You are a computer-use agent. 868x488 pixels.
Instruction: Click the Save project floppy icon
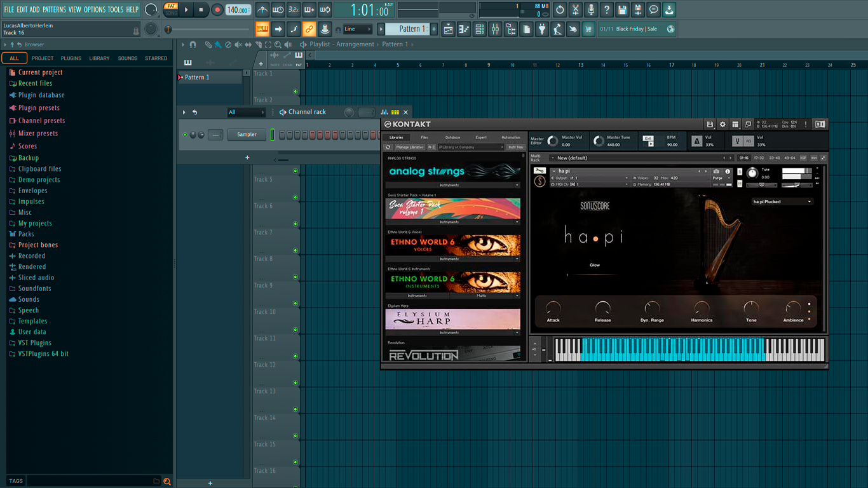(x=622, y=10)
